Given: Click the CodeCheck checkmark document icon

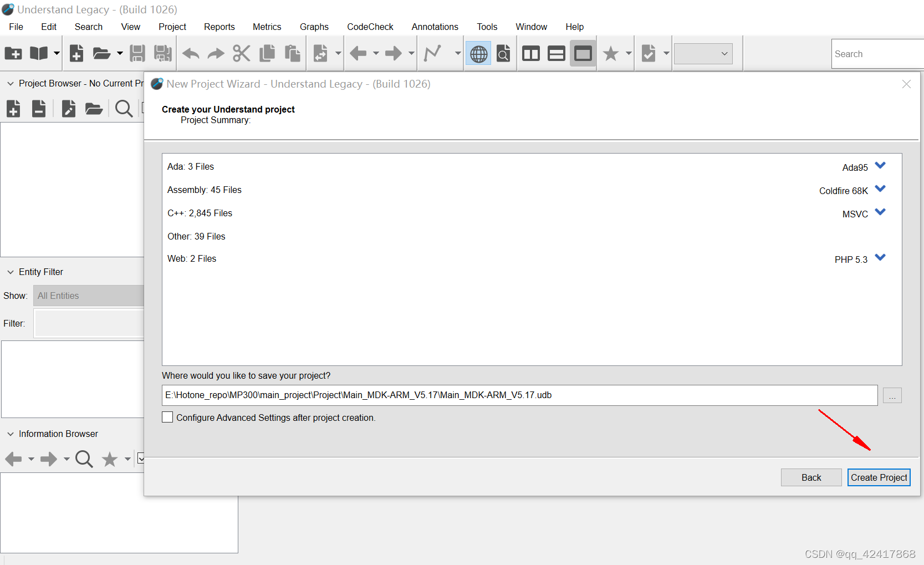Looking at the screenshot, I should pos(649,54).
